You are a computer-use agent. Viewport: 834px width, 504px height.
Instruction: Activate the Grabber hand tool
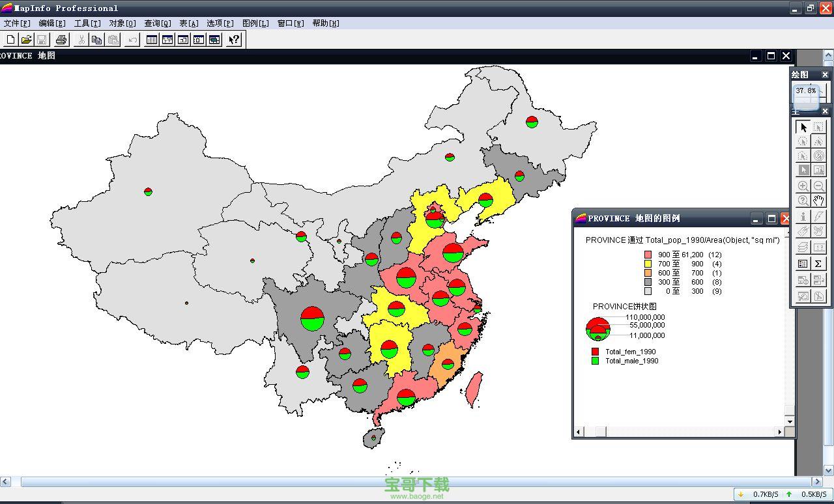coord(819,199)
